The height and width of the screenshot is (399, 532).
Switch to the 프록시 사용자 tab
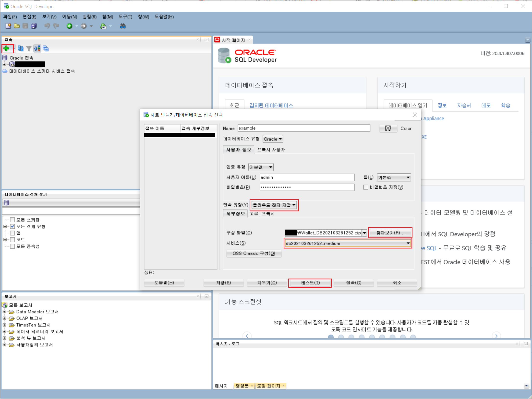point(271,150)
